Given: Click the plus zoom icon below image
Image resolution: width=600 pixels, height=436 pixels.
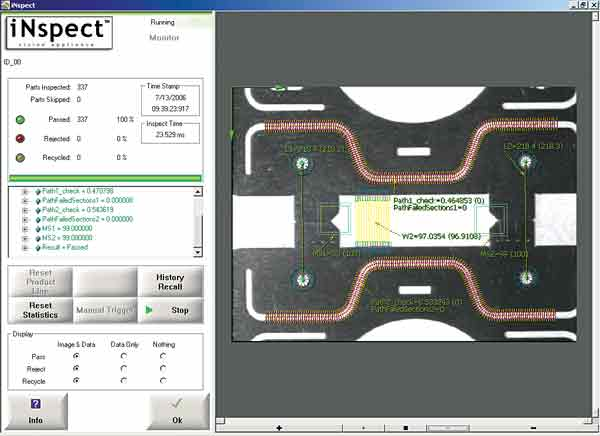Looking at the screenshot, I should 277,429.
